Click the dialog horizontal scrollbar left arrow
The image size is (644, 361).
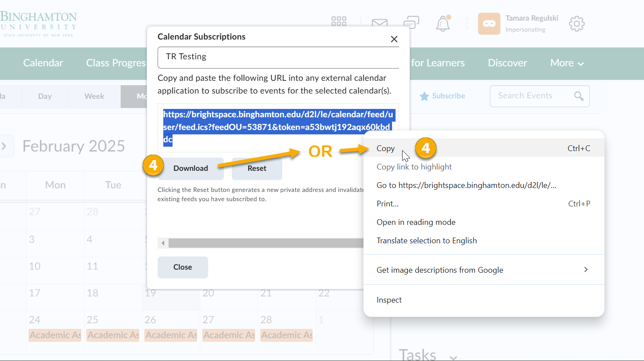coord(163,243)
